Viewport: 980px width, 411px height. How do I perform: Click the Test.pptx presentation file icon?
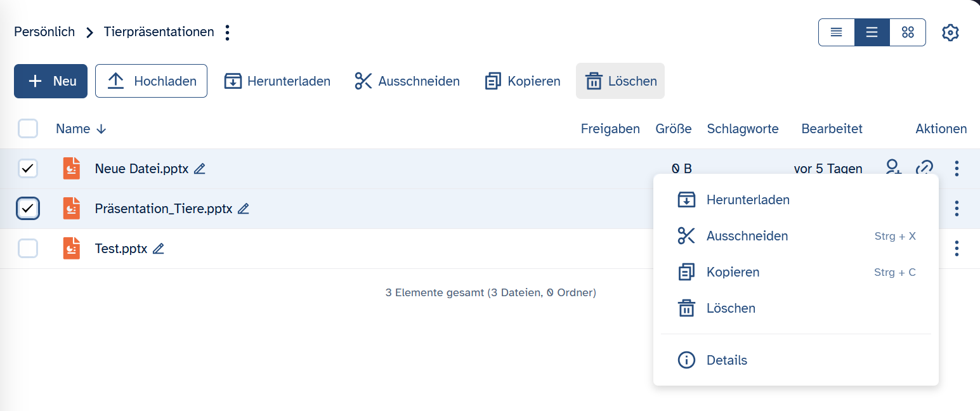point(72,249)
